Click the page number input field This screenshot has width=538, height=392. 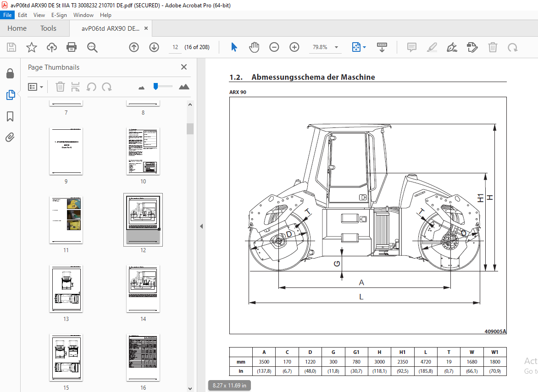tap(175, 47)
